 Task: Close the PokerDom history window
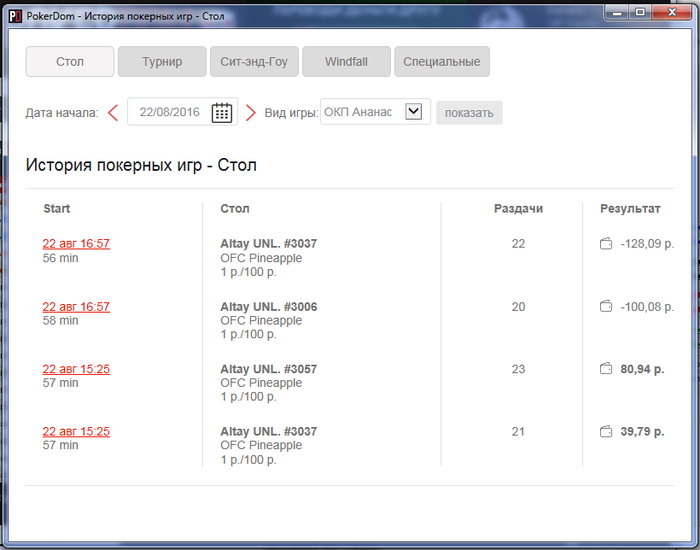pos(672,13)
